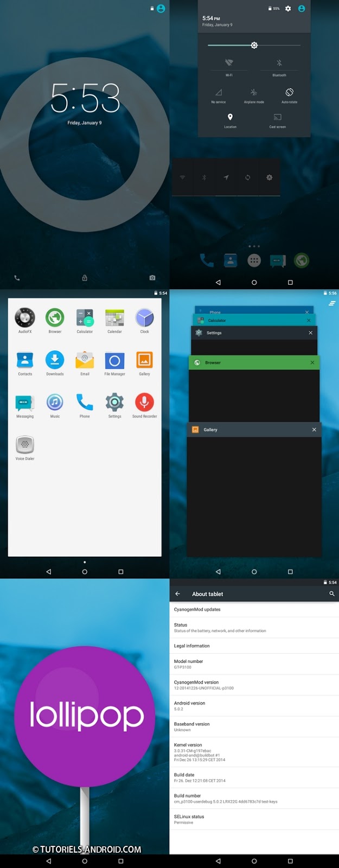Tap the Kernel version row
The height and width of the screenshot is (868, 339).
[254, 752]
